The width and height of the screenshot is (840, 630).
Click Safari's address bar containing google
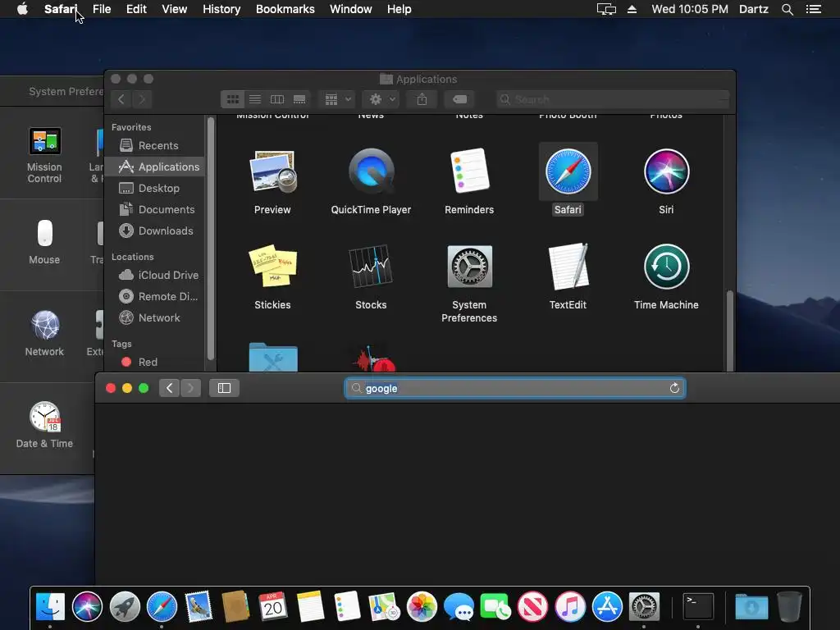pyautogui.click(x=515, y=388)
